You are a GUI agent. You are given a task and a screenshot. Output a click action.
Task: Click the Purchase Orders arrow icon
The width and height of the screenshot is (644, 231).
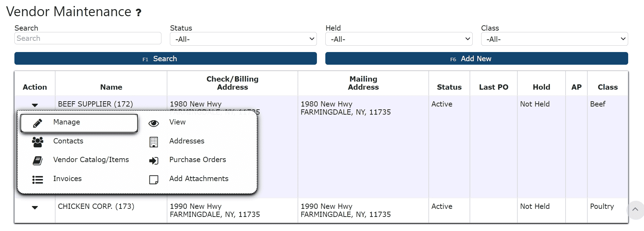coord(154,161)
